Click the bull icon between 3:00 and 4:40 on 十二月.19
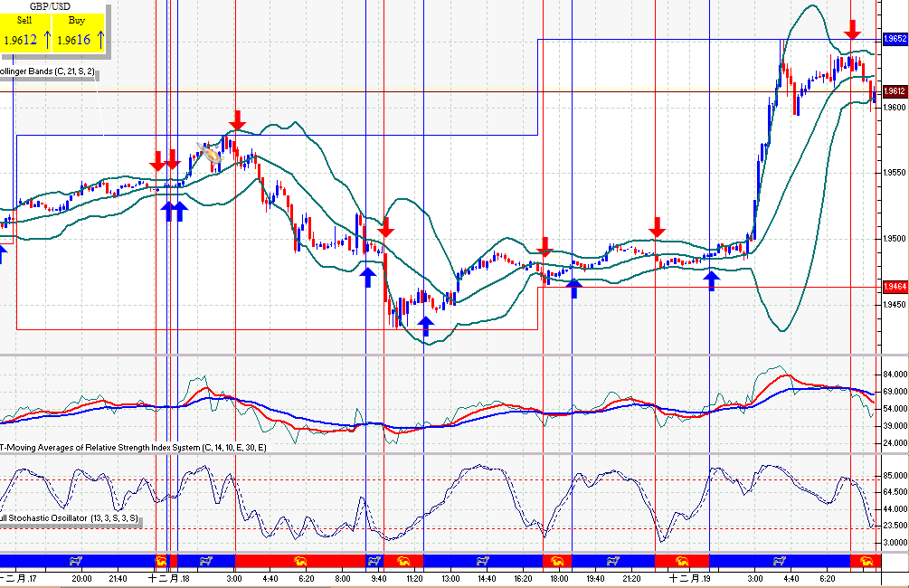Screen dimensions: 909x588 [x=780, y=561]
